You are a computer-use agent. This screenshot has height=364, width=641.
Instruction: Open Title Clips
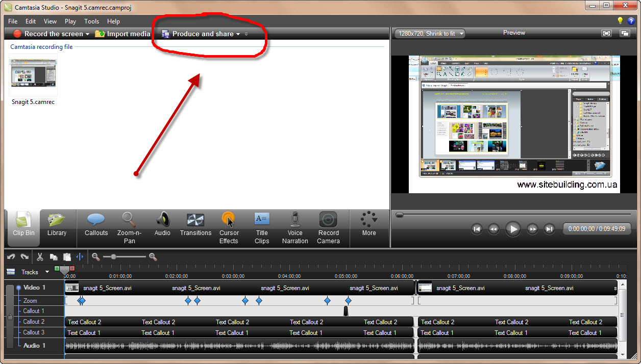[x=262, y=228]
